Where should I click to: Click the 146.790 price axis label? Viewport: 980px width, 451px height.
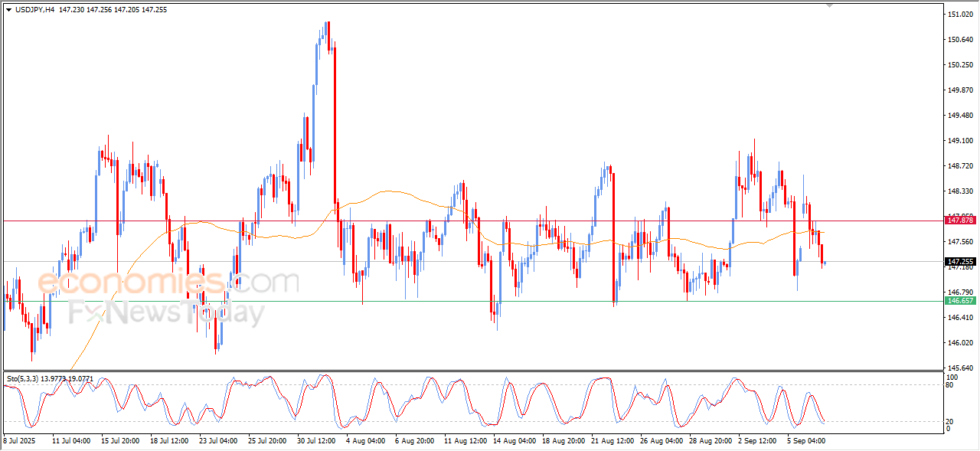tap(960, 292)
